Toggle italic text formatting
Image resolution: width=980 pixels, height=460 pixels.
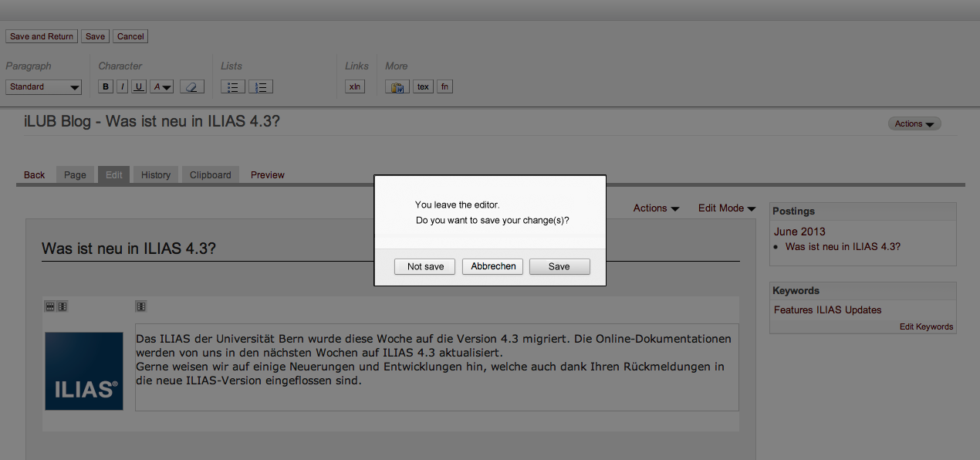[x=123, y=87]
